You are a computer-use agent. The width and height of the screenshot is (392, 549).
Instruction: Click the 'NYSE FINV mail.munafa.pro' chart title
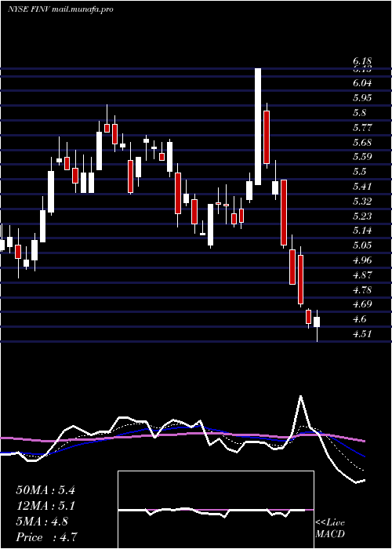click(x=60, y=9)
